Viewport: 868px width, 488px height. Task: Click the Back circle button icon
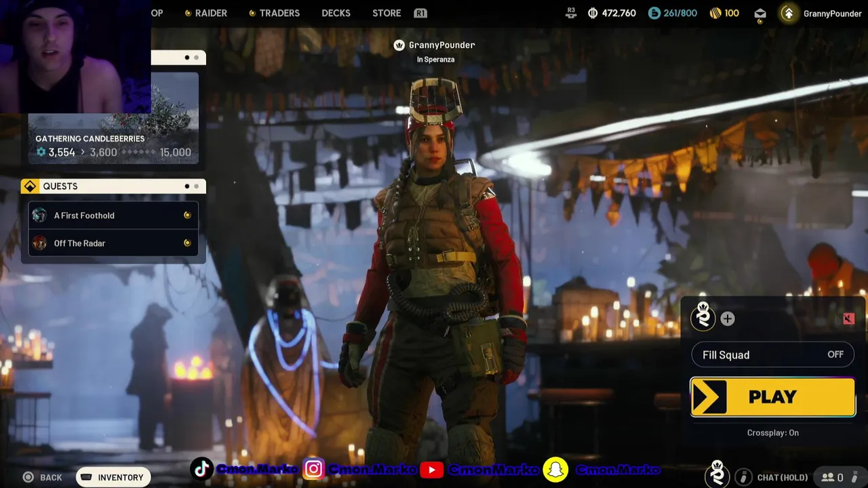pos(28,477)
